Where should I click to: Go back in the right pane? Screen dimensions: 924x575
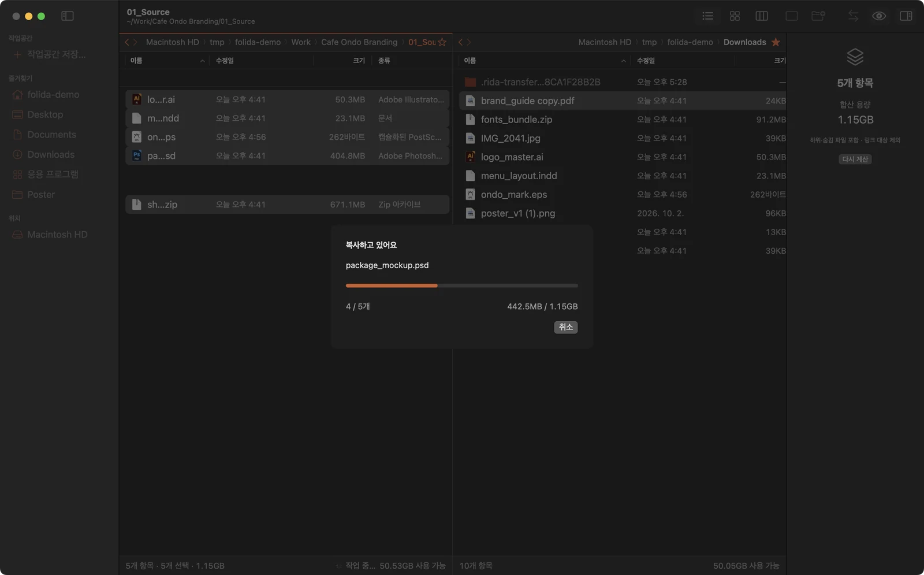tap(460, 42)
